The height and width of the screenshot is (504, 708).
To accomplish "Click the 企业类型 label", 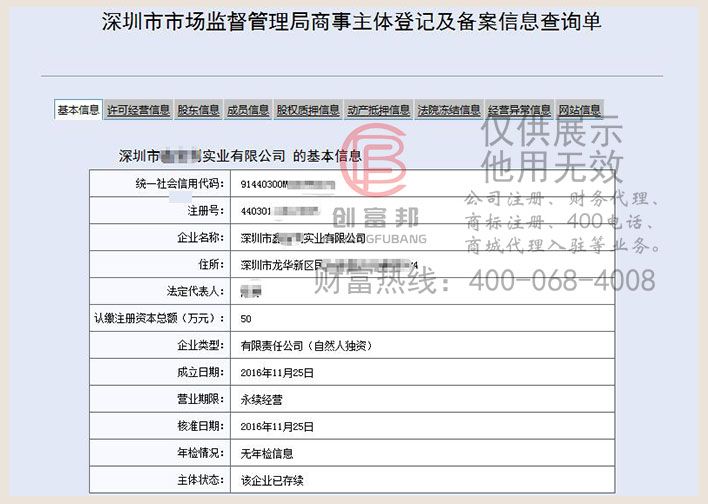I will click(200, 345).
